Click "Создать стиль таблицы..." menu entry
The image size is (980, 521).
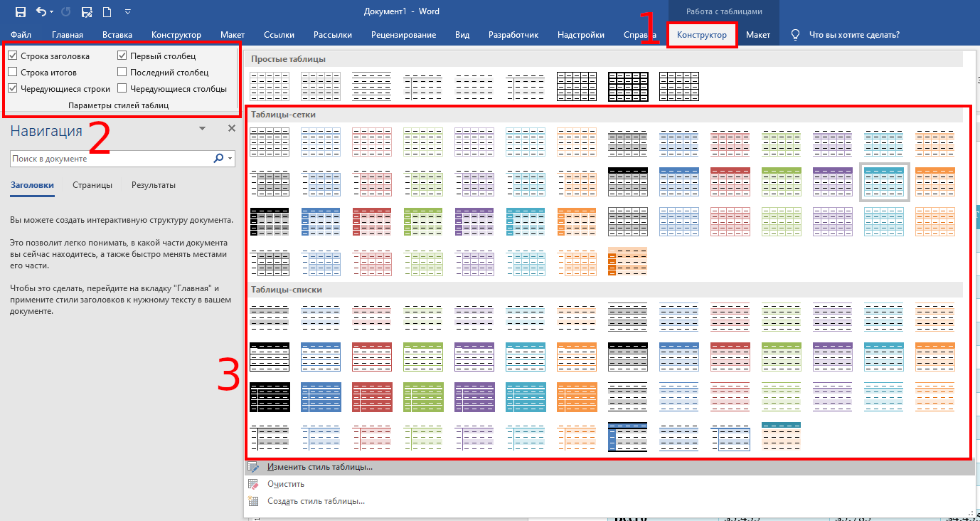[316, 501]
